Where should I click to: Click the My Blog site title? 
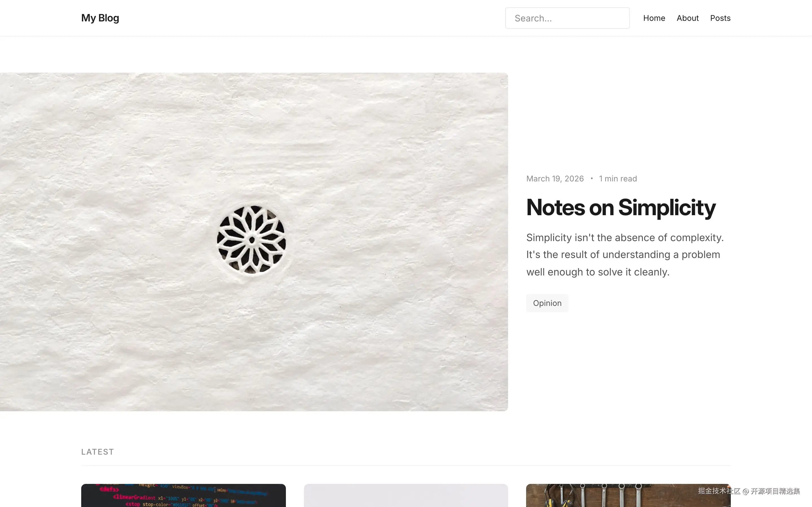pyautogui.click(x=100, y=18)
